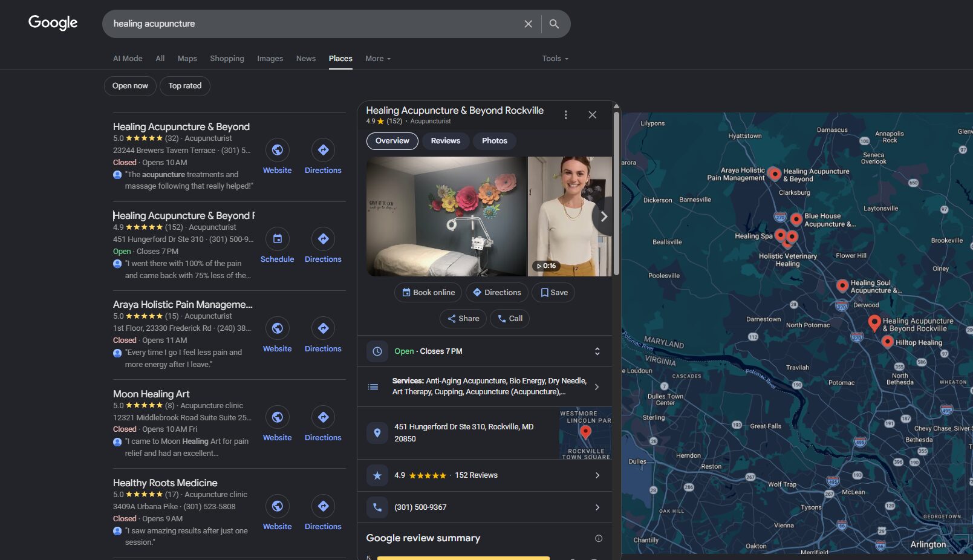Get Directions to Healthy Roots Medicine
The width and height of the screenshot is (973, 560).
click(x=323, y=506)
